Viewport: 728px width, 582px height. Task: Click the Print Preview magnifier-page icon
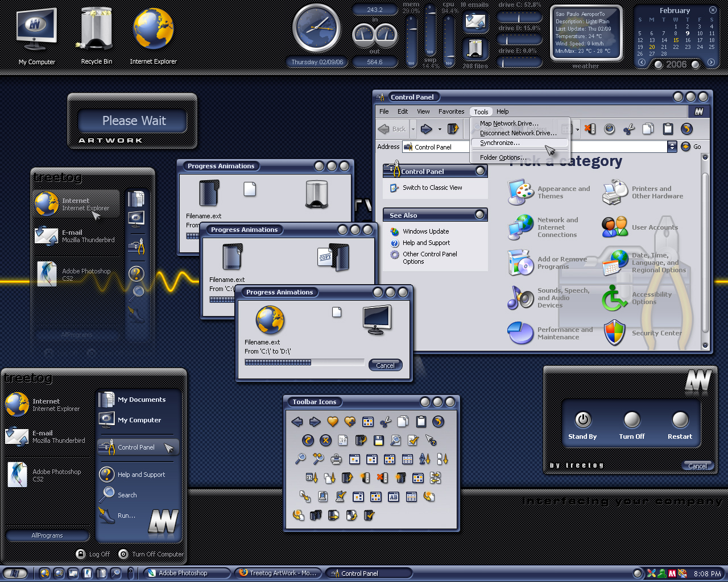(x=396, y=440)
